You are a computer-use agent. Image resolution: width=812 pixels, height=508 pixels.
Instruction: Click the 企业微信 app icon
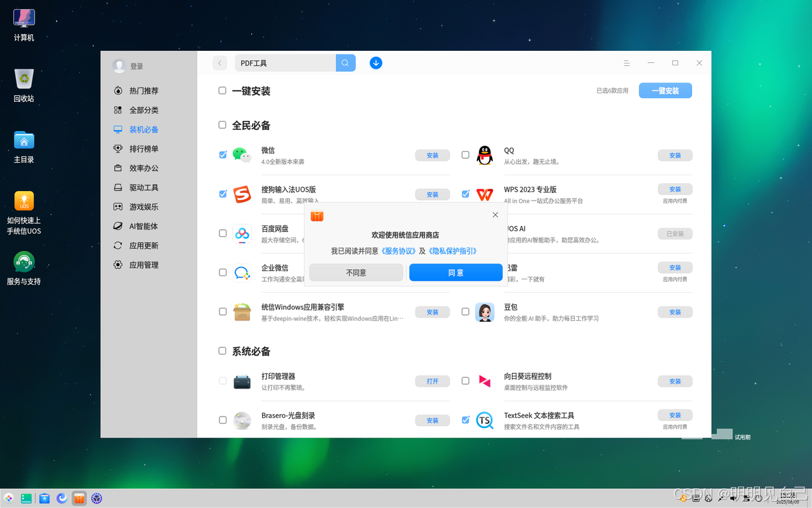[x=242, y=272]
